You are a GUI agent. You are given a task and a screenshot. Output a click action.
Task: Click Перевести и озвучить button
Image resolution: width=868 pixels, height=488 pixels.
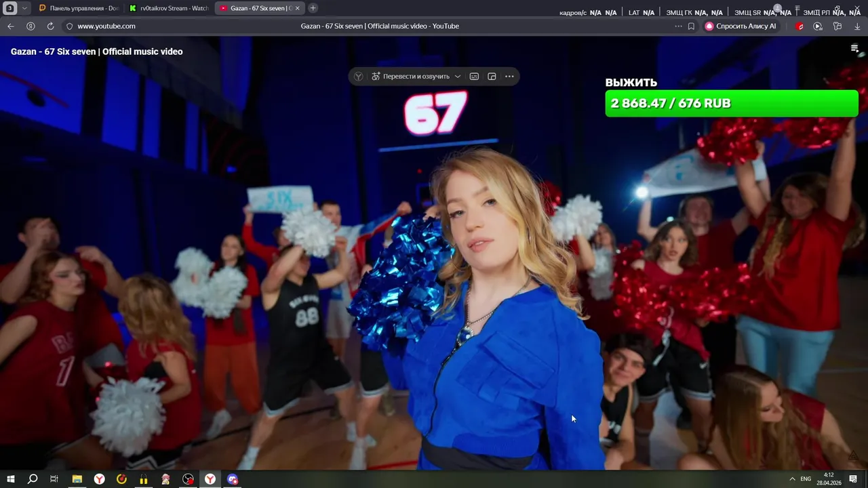(410, 77)
